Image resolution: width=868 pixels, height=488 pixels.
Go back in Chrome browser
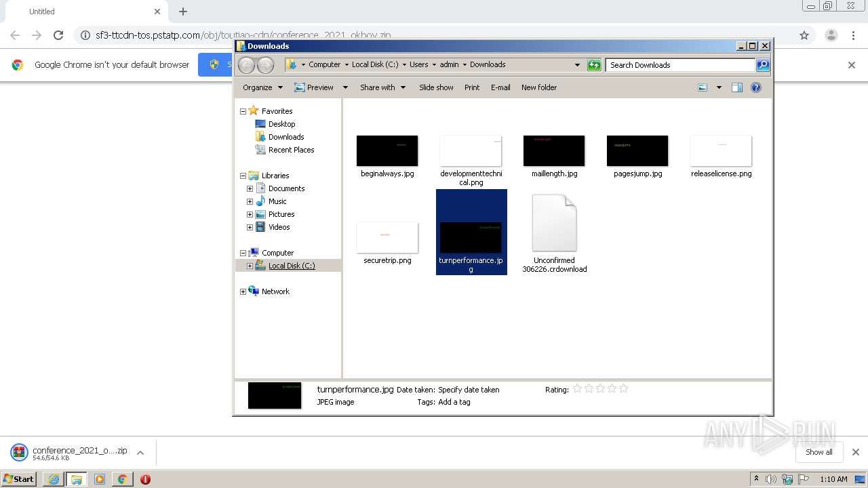[x=15, y=35]
